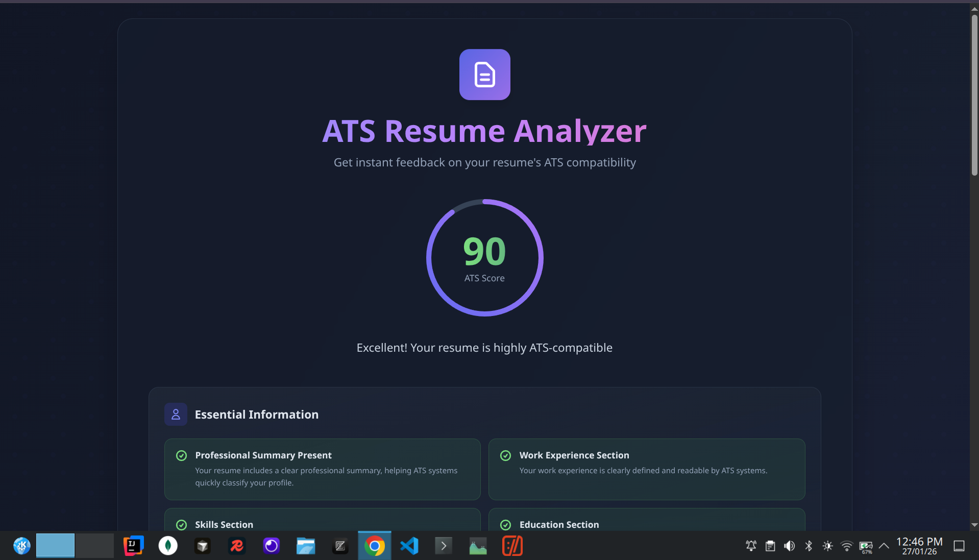
Task: Open MongoDB Compass from the taskbar
Action: pos(167,545)
